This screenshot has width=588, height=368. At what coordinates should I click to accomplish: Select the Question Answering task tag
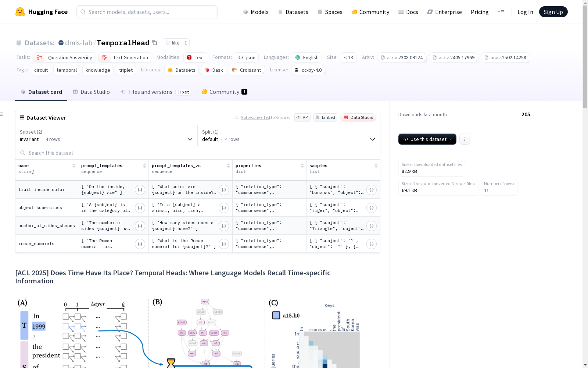click(x=65, y=57)
